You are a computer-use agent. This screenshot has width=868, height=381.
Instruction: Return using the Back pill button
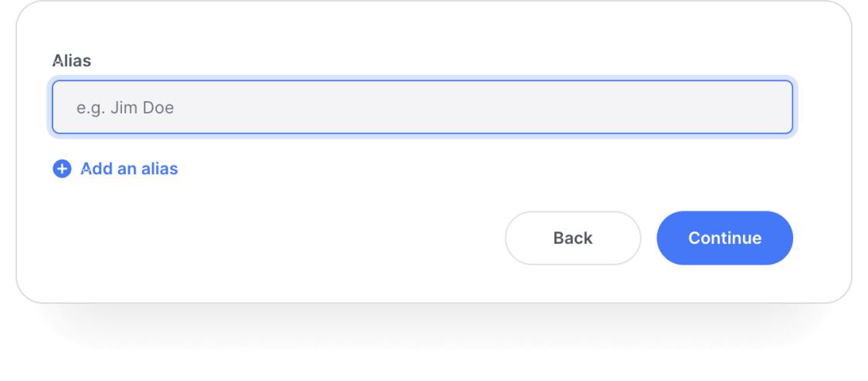tap(573, 238)
